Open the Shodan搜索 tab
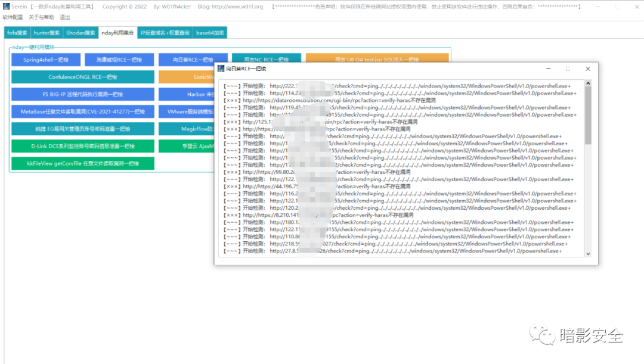Screen dimensions: 644x364 click(x=80, y=33)
